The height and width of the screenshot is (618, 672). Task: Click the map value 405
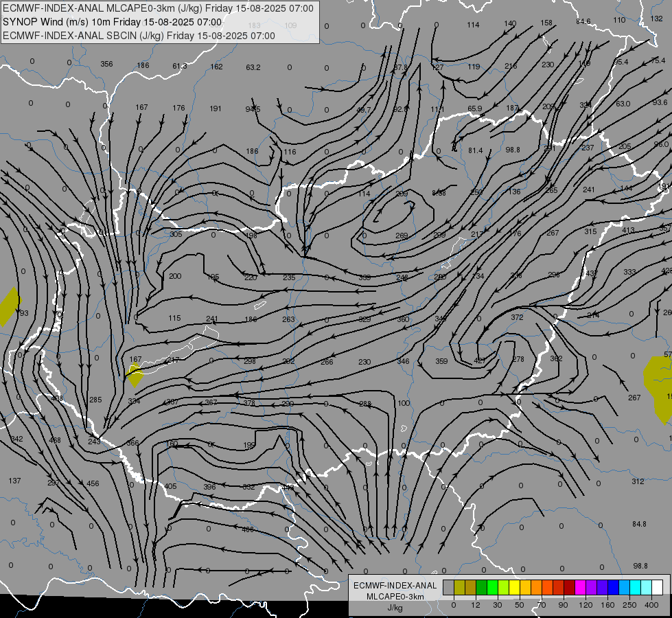[x=170, y=486]
